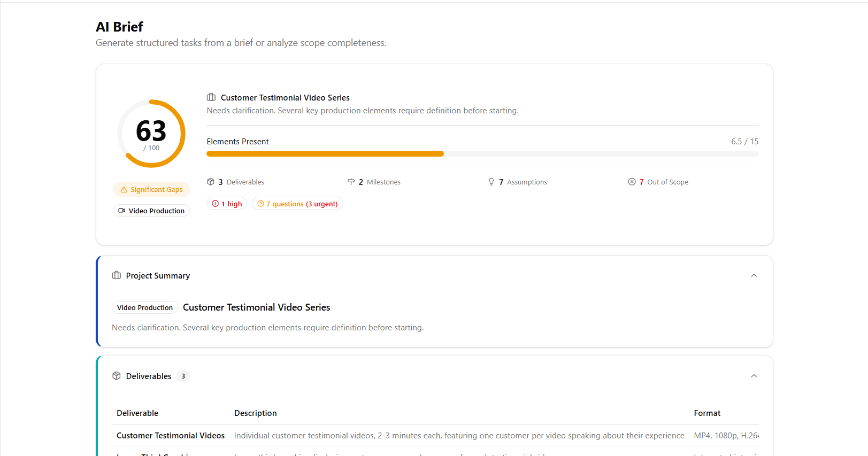
Task: Click the Milestones signpost icon
Action: tap(351, 182)
